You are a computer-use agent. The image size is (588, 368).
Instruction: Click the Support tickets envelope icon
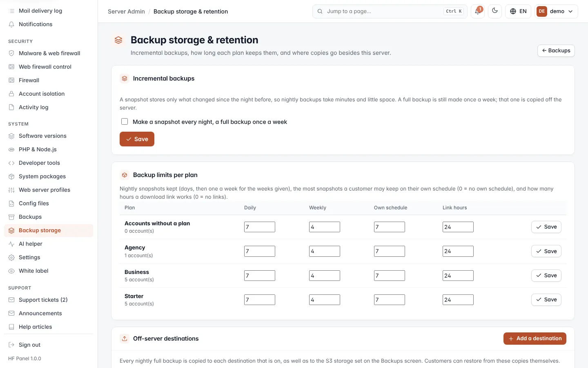(11, 300)
